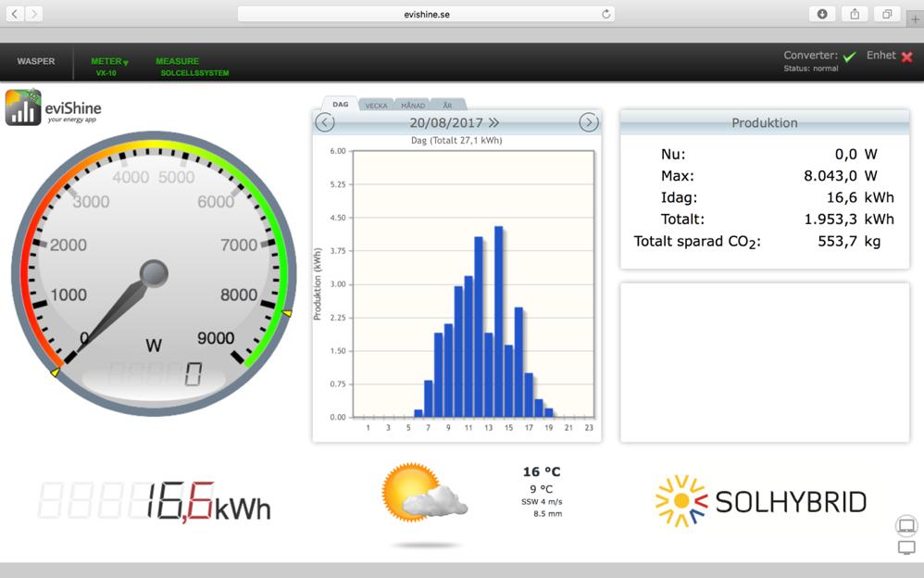Reload the evishine.se page
The height and width of the screenshot is (578, 924).
click(606, 14)
